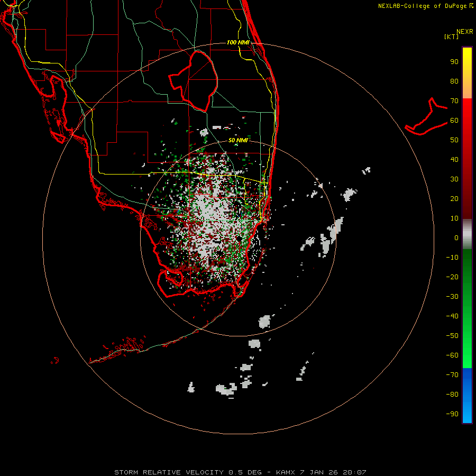Screen dimensions: 476x476
Task: Click the -50 scale value
Action: [452, 336]
